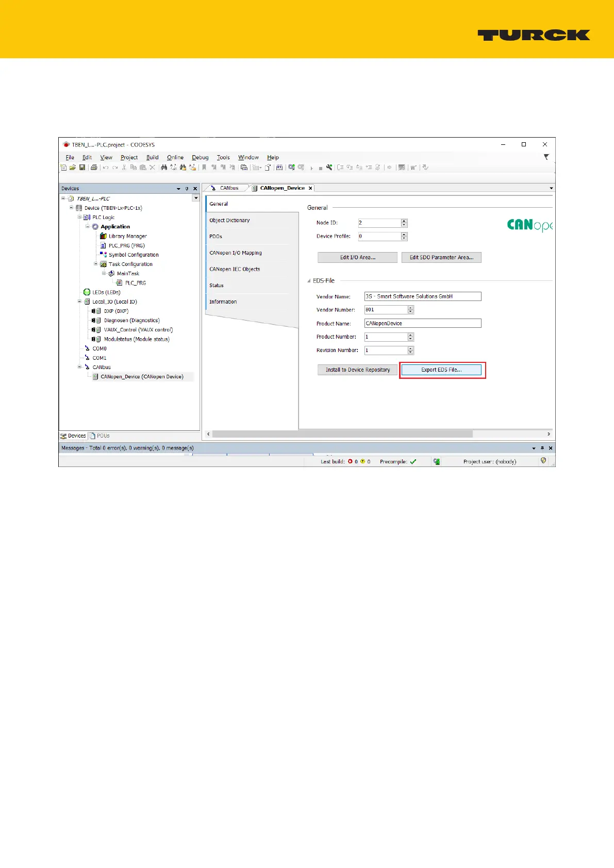
Task: Open the Devices panel options dropdown arrow
Action: tap(178, 189)
